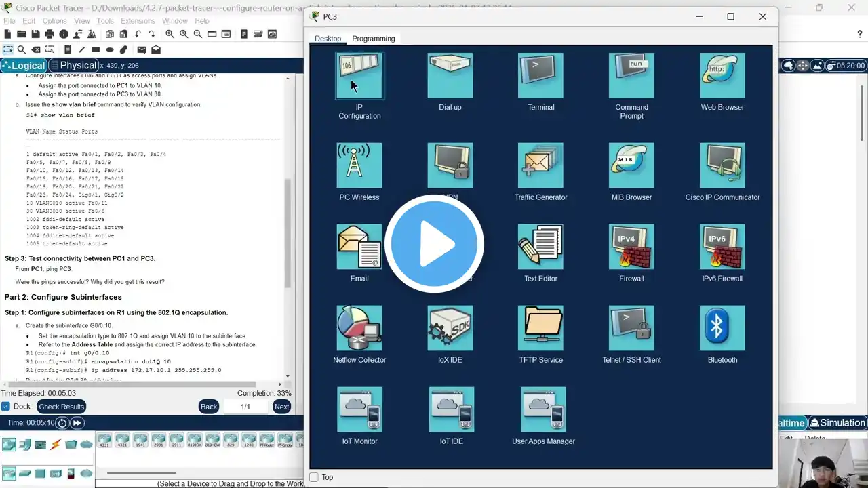
Task: Open IP Configuration on PC3 desktop
Action: [x=359, y=76]
